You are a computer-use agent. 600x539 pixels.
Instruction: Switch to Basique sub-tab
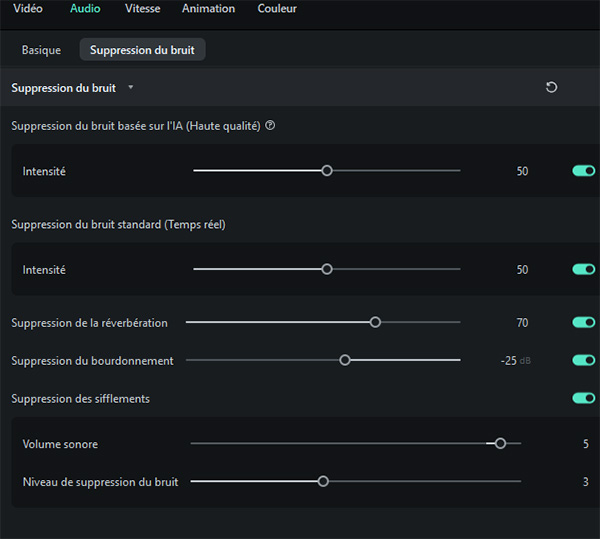pyautogui.click(x=41, y=50)
